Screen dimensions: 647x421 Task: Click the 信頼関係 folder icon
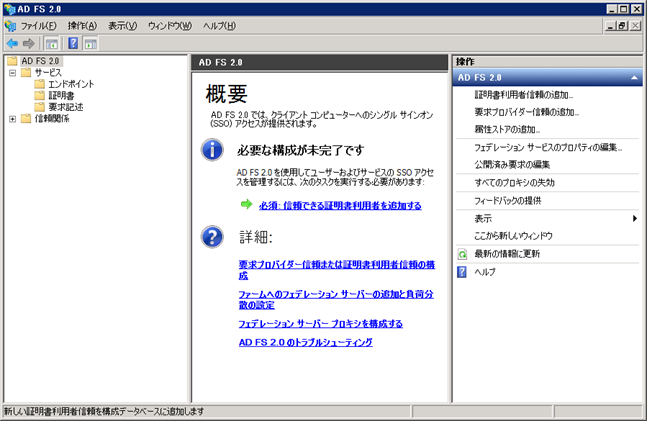tap(26, 119)
